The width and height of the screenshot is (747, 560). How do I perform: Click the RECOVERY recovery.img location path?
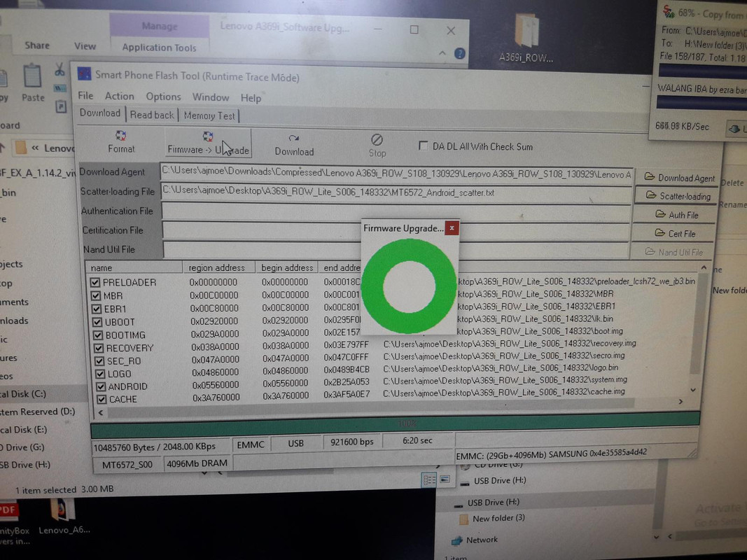509,343
